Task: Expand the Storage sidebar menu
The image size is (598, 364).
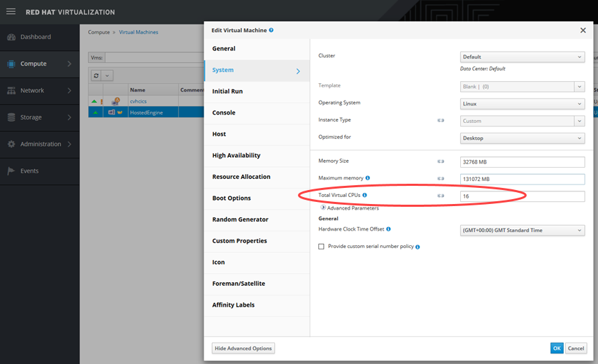Action: click(69, 117)
